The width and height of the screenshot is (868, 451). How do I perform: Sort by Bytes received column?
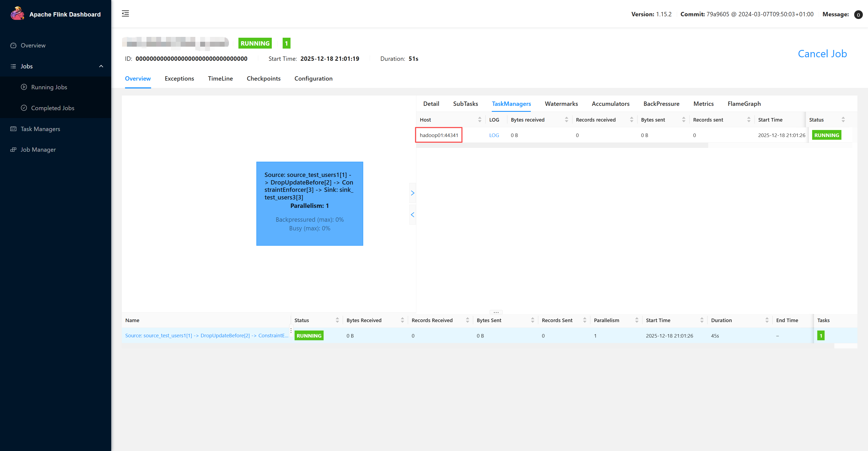tap(566, 120)
